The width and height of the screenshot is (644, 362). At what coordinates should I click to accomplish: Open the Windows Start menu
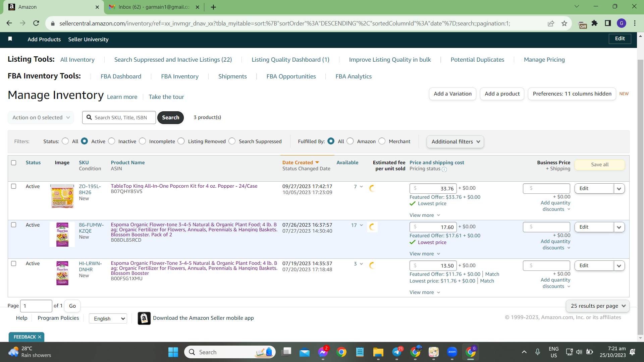coord(173,352)
